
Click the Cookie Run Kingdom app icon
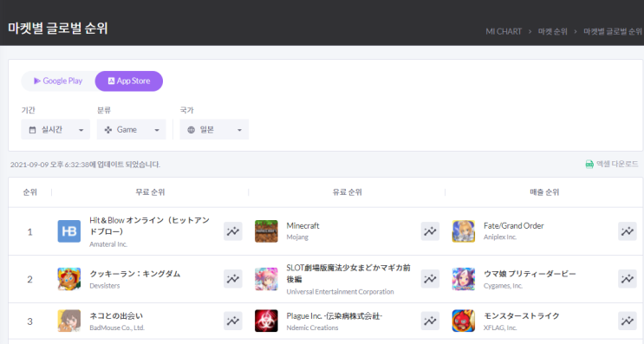[69, 279]
